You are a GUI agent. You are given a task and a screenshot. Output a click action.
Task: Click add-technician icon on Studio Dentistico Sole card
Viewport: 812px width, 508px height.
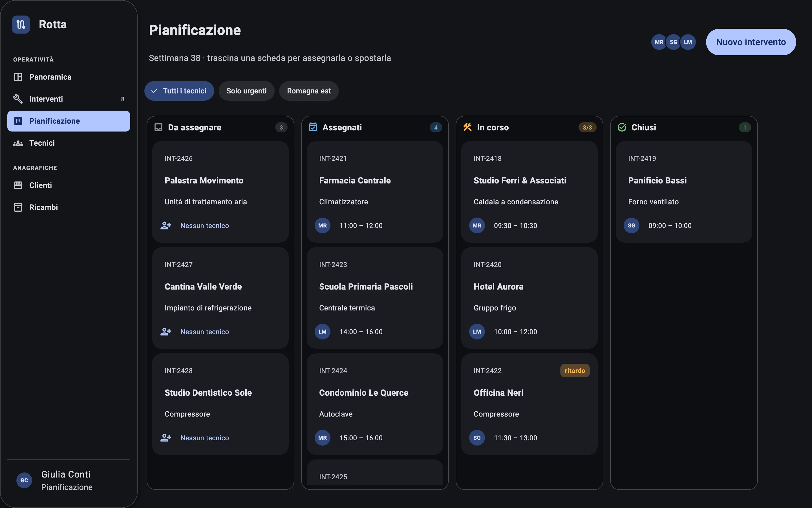point(166,438)
